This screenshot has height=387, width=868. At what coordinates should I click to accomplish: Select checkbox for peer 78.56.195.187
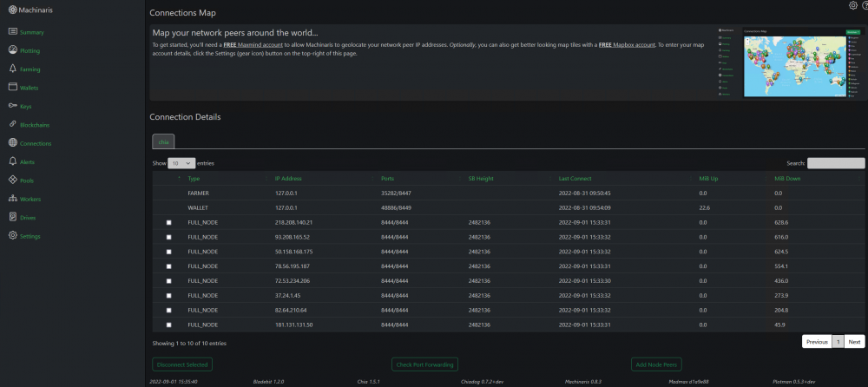[x=169, y=266]
